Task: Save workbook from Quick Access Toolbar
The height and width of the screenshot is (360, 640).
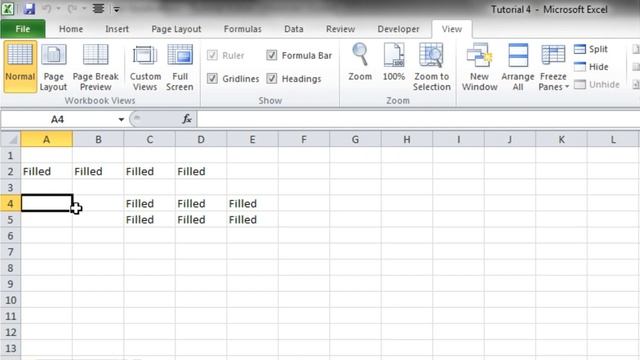Action: tap(29, 9)
